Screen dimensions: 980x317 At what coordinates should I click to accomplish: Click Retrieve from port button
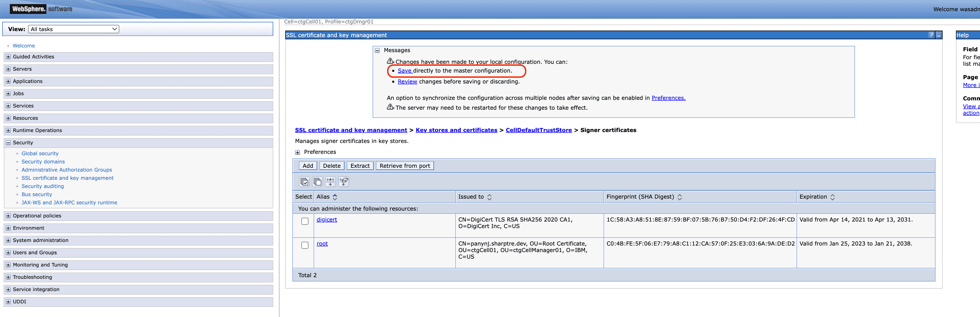point(405,166)
